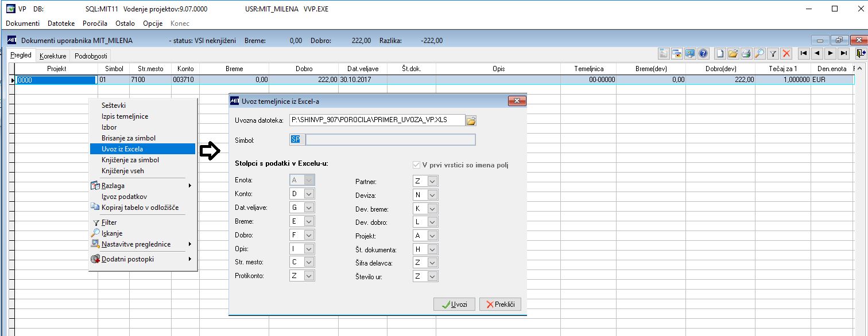Switch to the Korekture tab
868x336 pixels.
click(x=53, y=56)
